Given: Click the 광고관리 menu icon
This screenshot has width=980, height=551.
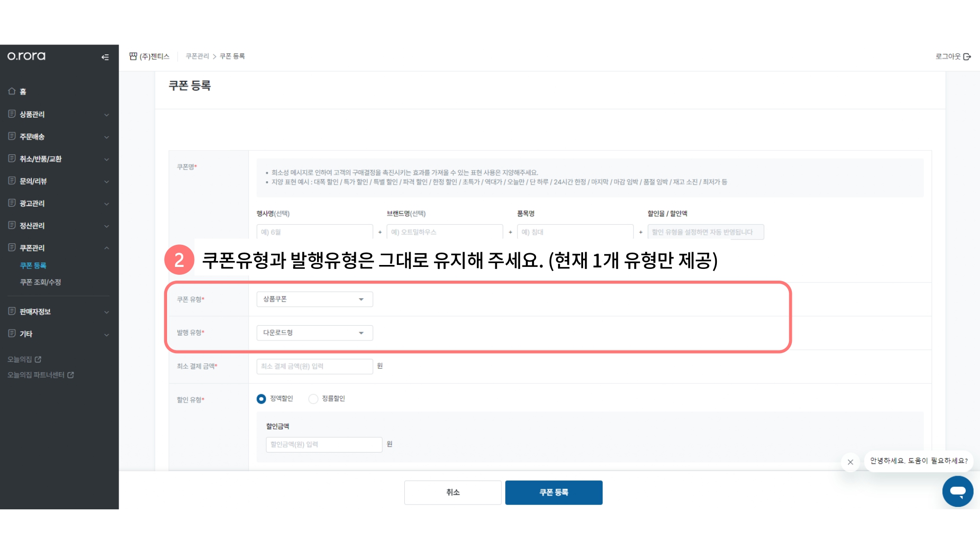Looking at the screenshot, I should [x=12, y=203].
